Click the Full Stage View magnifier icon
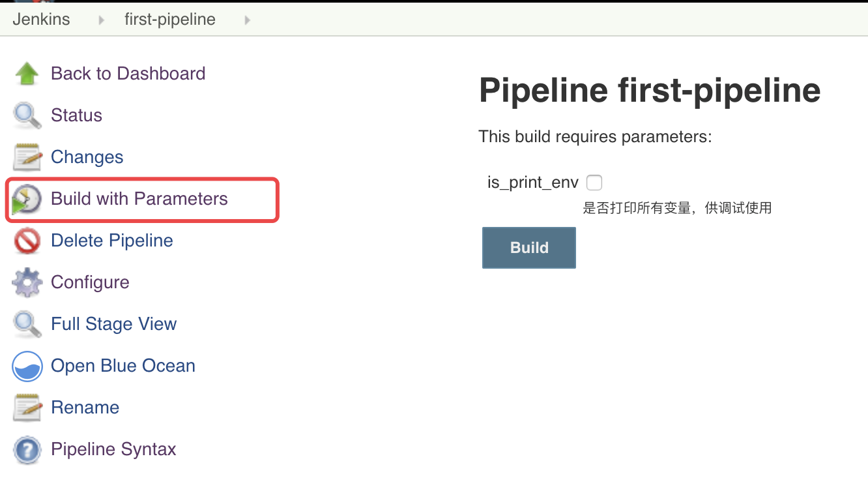 [27, 324]
